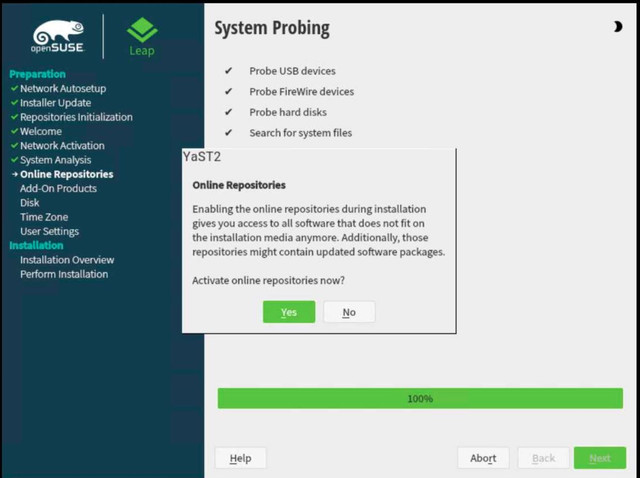640x478 pixels.
Task: Click the green Leap logo
Action: pyautogui.click(x=142, y=37)
